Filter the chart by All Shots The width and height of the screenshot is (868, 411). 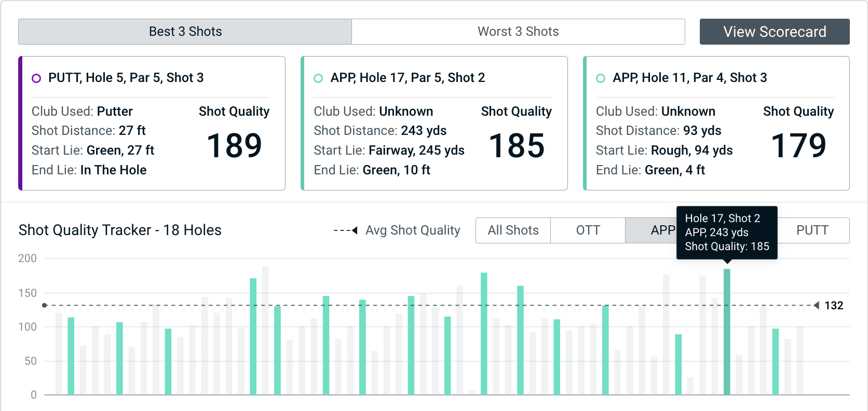tap(513, 230)
